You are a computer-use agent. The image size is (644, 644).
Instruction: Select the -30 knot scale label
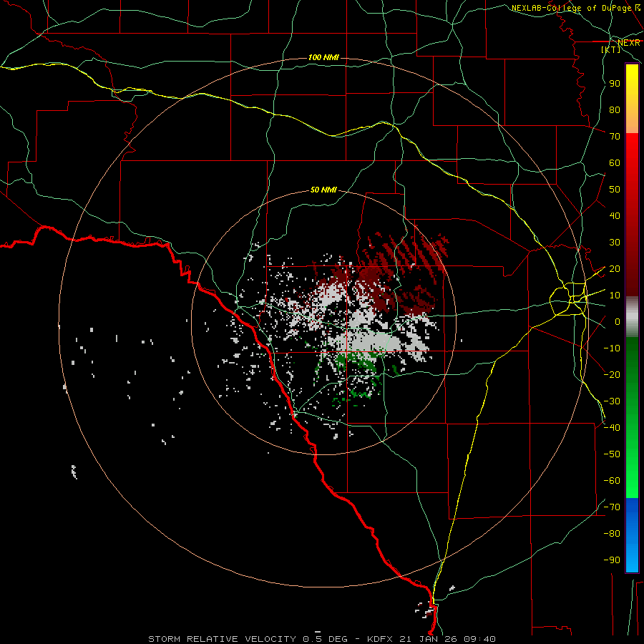pos(612,401)
